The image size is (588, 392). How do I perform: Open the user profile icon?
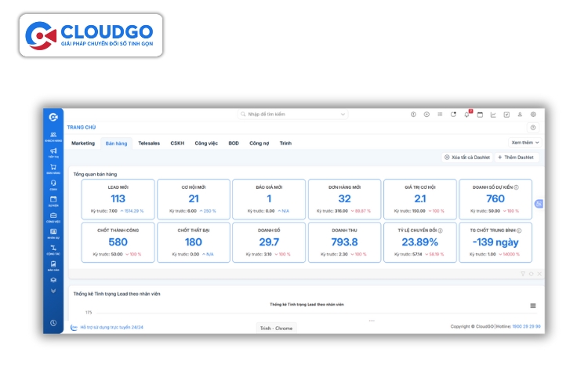click(520, 114)
